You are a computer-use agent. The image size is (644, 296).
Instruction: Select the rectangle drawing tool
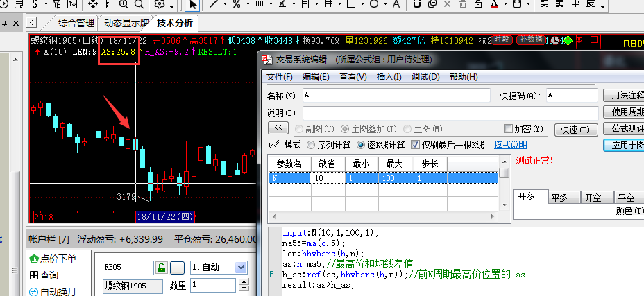[351, 4]
